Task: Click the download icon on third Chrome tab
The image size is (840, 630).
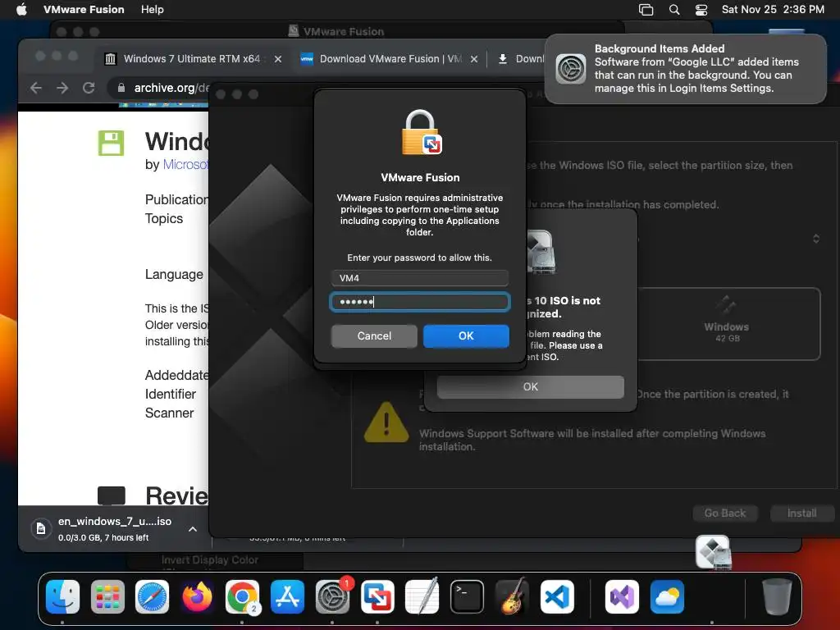Action: coord(503,59)
